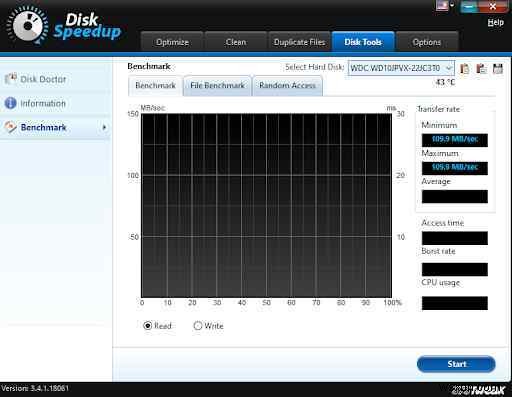
Task: Switch to the Clean tab
Action: [236, 42]
